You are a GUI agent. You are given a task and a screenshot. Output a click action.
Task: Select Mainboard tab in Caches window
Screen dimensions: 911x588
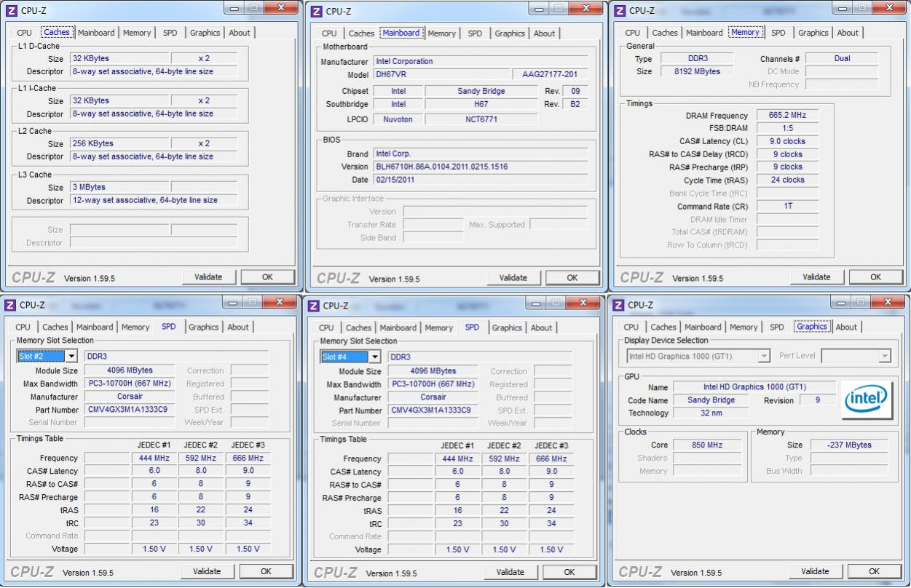point(96,33)
